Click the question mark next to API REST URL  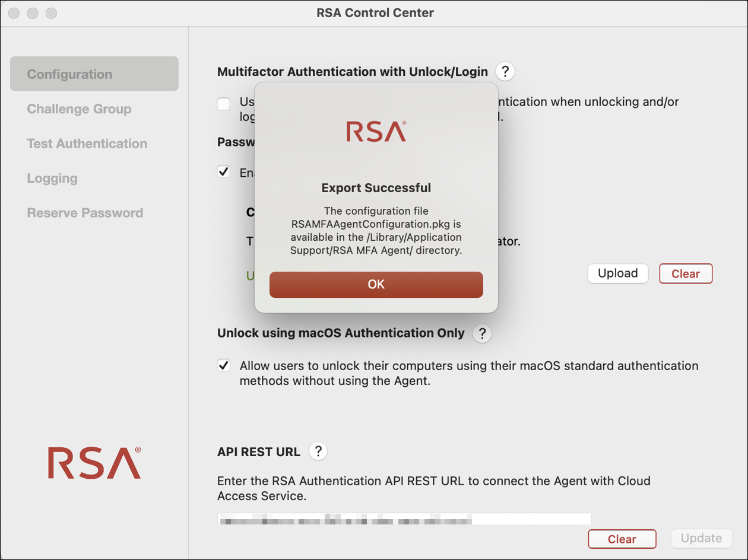point(318,451)
